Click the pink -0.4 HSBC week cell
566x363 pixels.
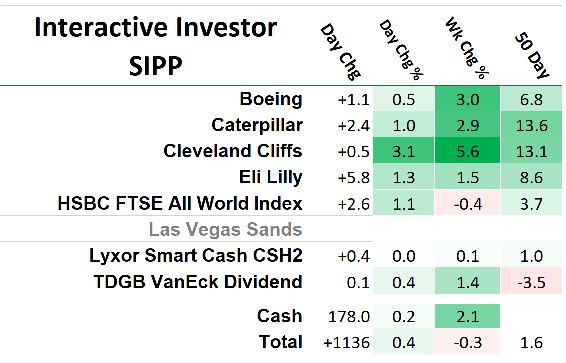[x=467, y=203]
